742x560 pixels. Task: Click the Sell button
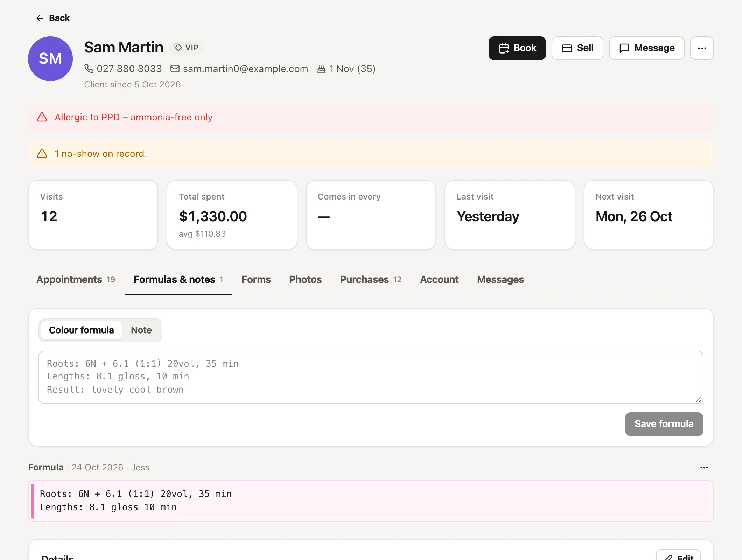tap(577, 48)
